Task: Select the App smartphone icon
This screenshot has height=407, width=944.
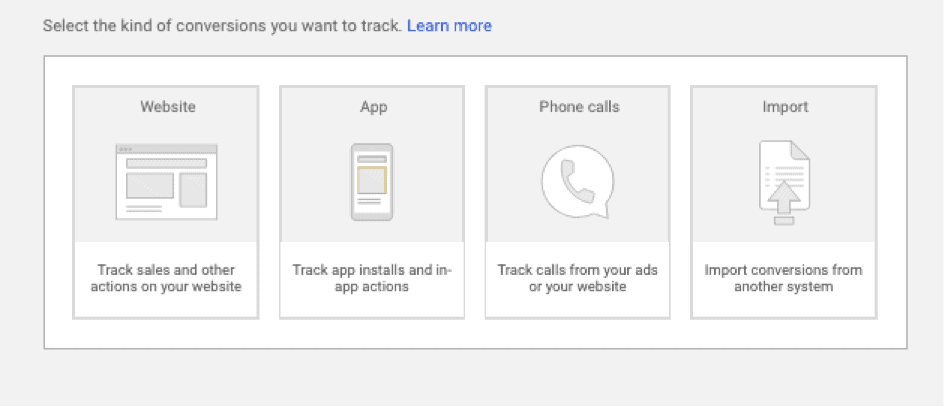Action: 372,182
